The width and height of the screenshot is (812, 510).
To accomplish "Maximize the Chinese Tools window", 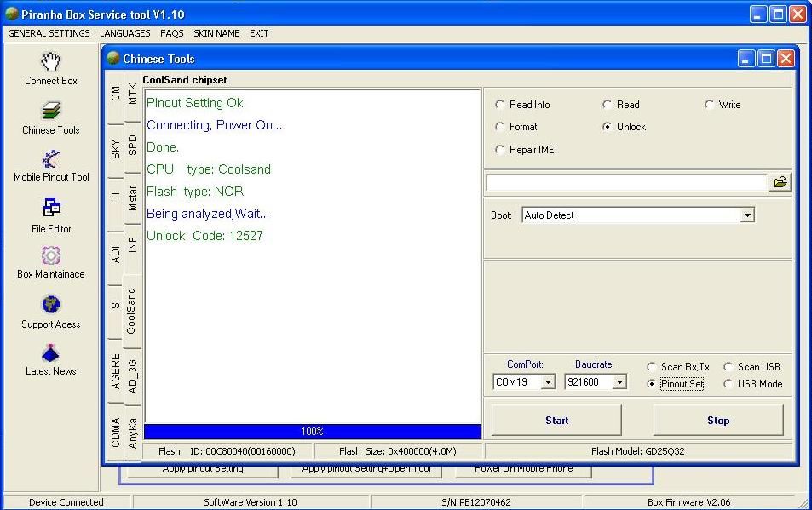I will tap(766, 59).
